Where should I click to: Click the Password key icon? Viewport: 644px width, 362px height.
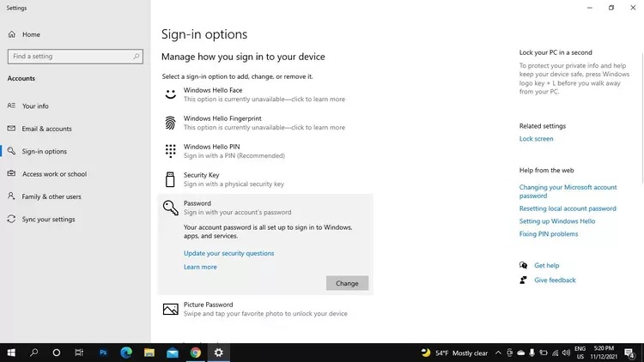click(x=171, y=208)
